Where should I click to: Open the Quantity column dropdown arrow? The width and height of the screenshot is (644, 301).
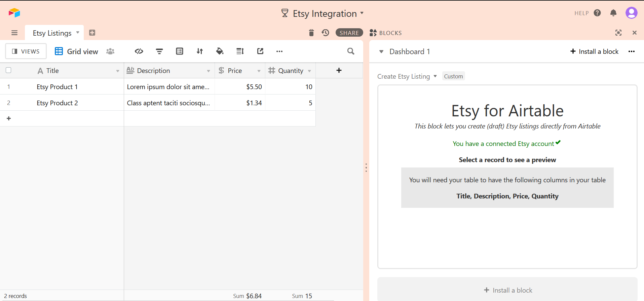tap(309, 71)
